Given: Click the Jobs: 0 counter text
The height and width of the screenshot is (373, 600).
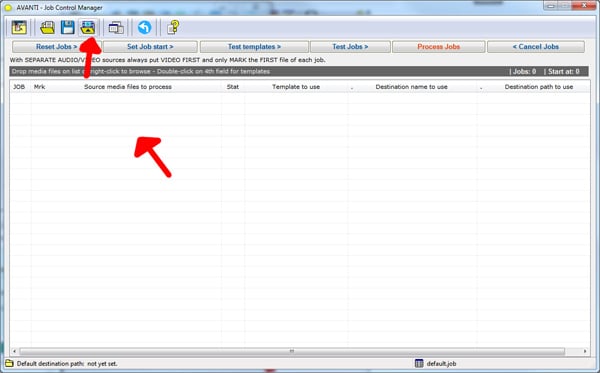Looking at the screenshot, I should (523, 72).
